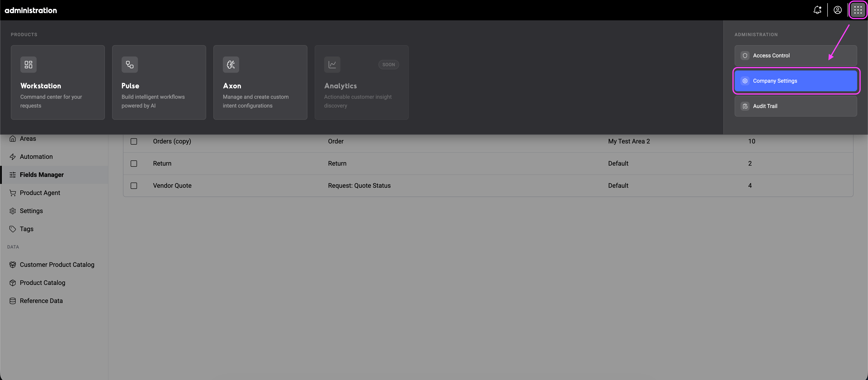Click the field count 10
Viewport: 868px width, 380px height.
pyautogui.click(x=751, y=141)
